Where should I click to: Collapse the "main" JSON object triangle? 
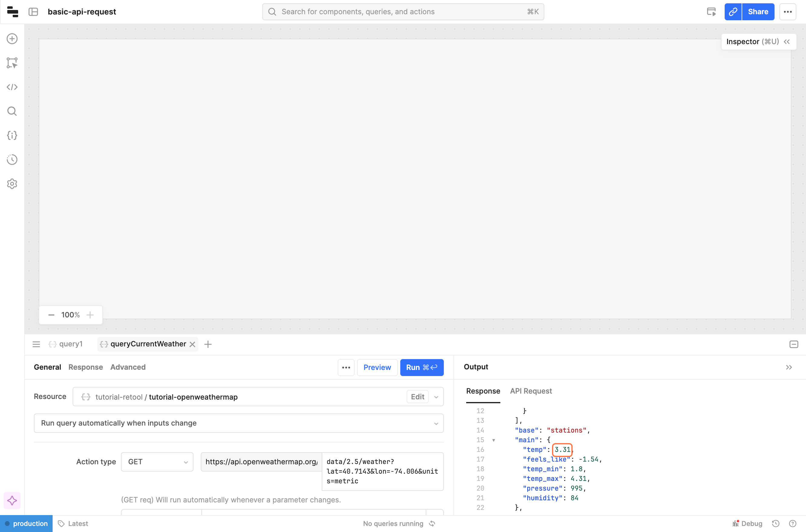coord(493,440)
